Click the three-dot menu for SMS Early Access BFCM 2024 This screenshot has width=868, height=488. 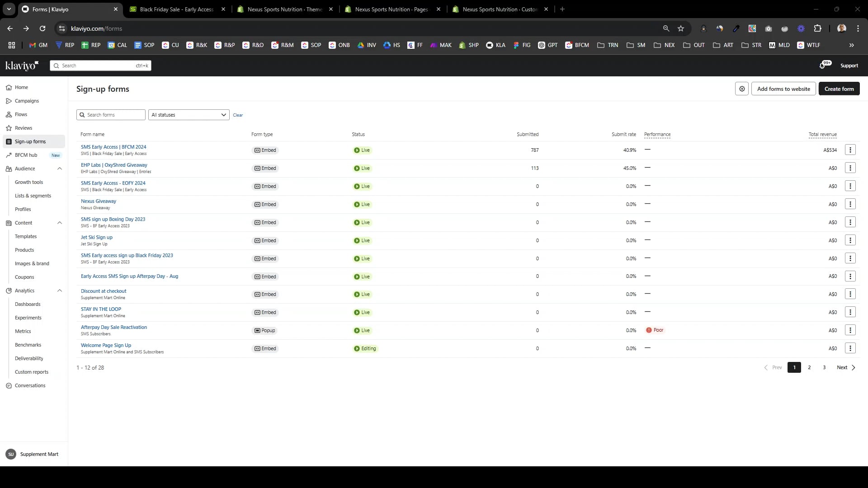[x=849, y=150]
